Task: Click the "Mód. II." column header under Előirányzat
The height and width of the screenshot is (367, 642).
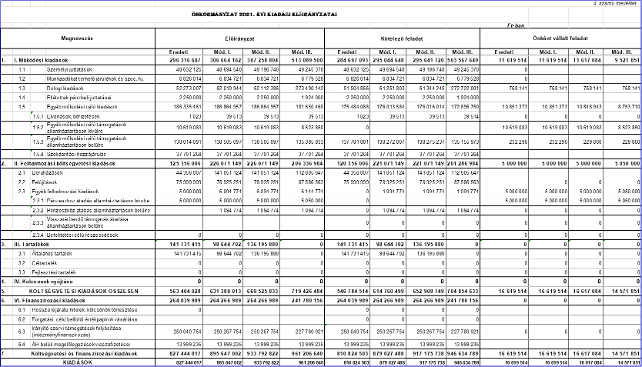Action: (261, 52)
